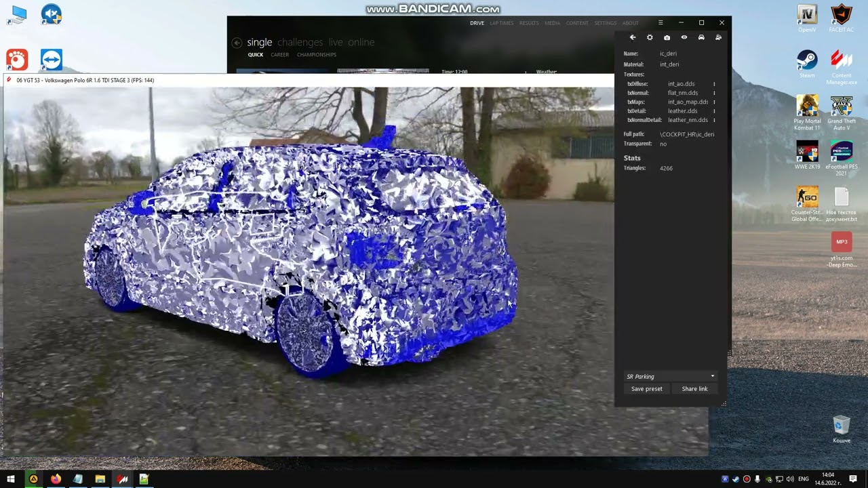Open the DRIVE tab in Content Manager
Screen dimensions: 868x488
[477, 23]
